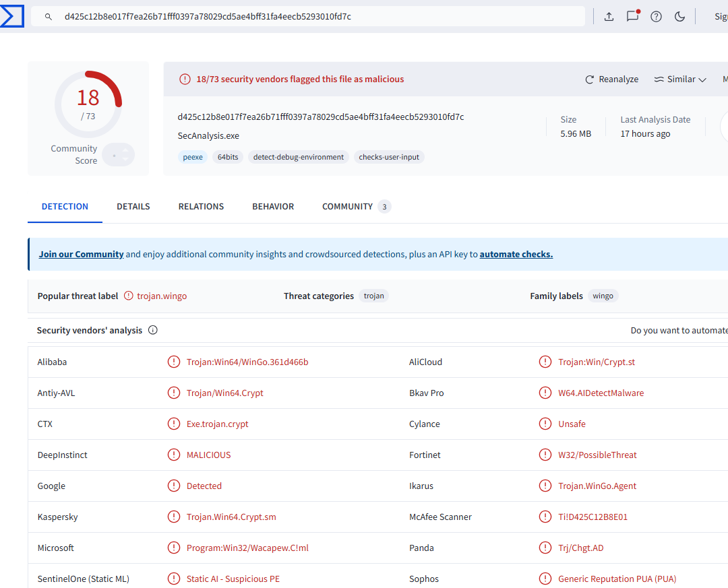Expand the Similar dropdown

[680, 79]
